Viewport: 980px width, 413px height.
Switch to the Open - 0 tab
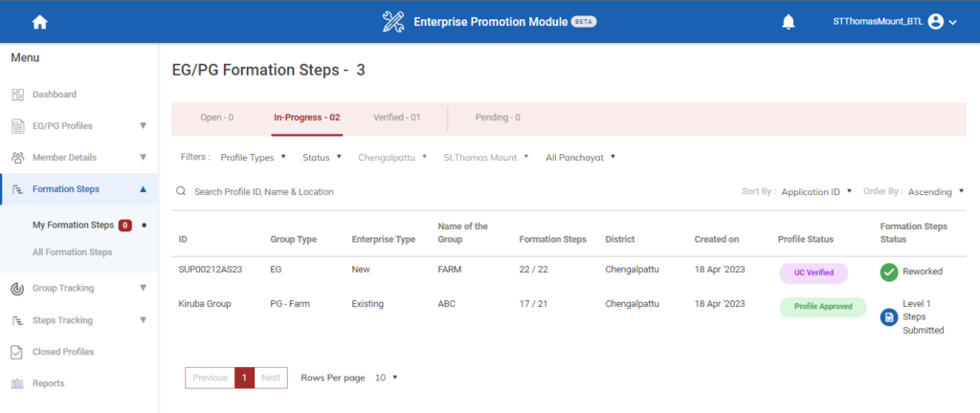216,118
